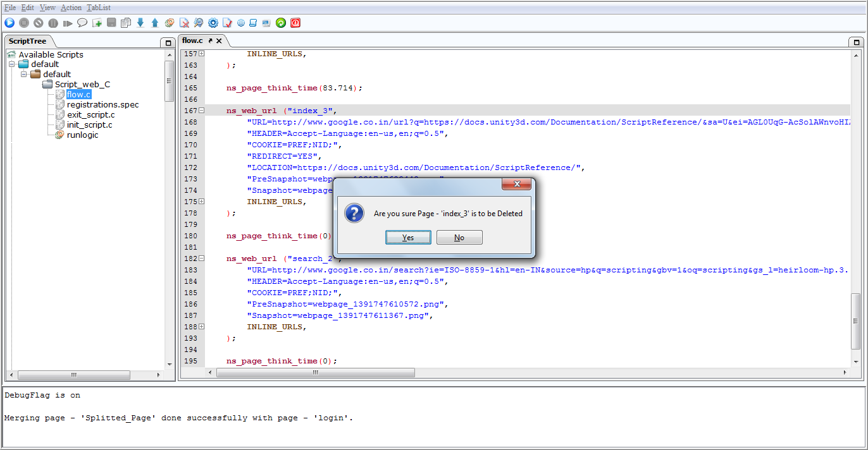868x450 pixels.
Task: Click the blue play button in toolbar
Action: 9,23
